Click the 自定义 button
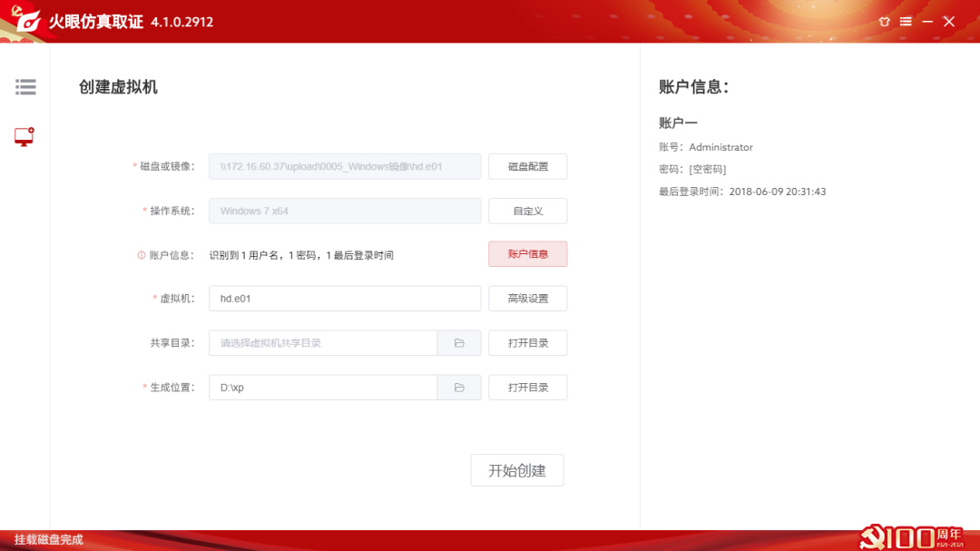This screenshot has height=551, width=980. (527, 211)
